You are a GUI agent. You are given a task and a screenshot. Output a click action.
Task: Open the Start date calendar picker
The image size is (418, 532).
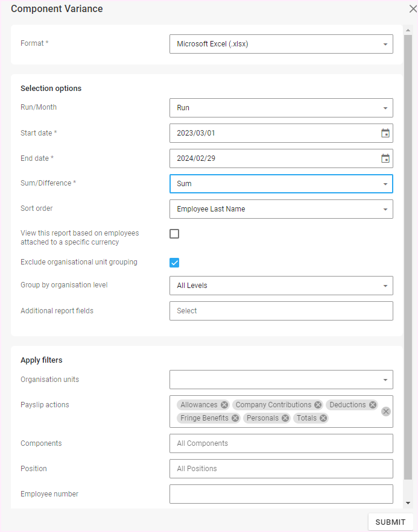385,133
